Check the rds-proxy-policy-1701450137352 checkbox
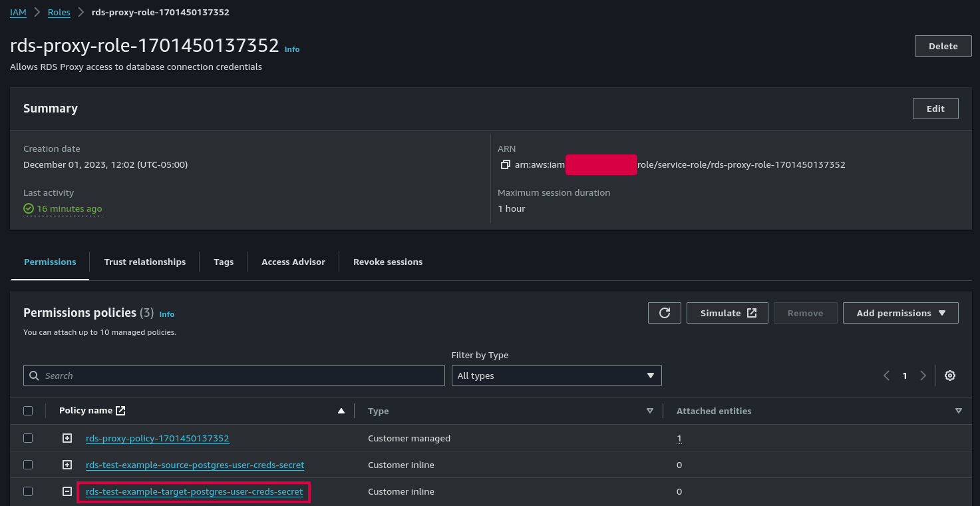Screen dimensions: 980x506 point(28,438)
